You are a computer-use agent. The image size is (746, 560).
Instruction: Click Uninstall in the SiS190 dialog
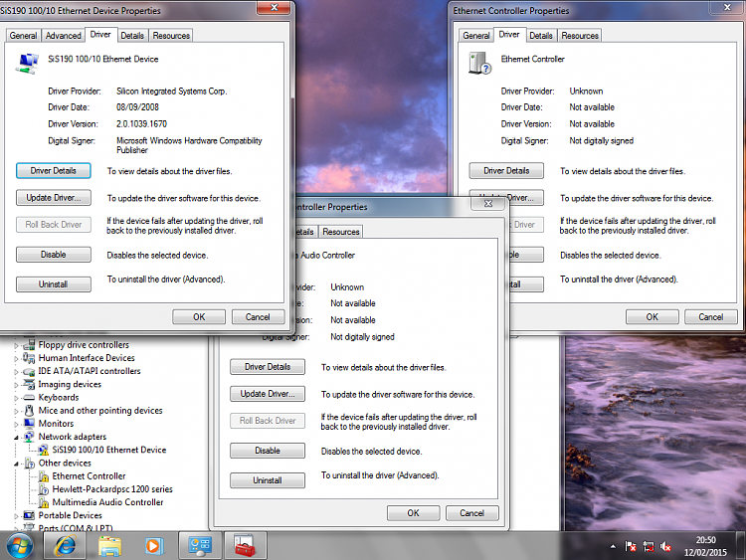click(54, 284)
